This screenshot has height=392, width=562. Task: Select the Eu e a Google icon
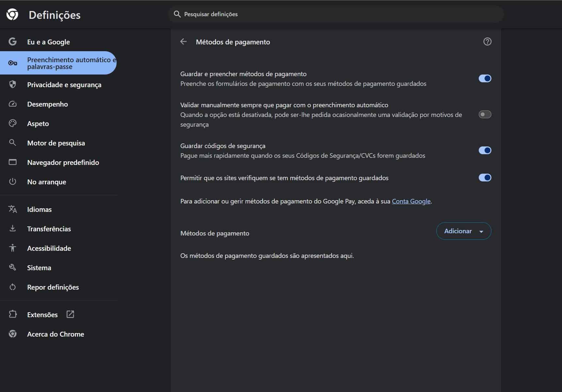[x=13, y=41]
